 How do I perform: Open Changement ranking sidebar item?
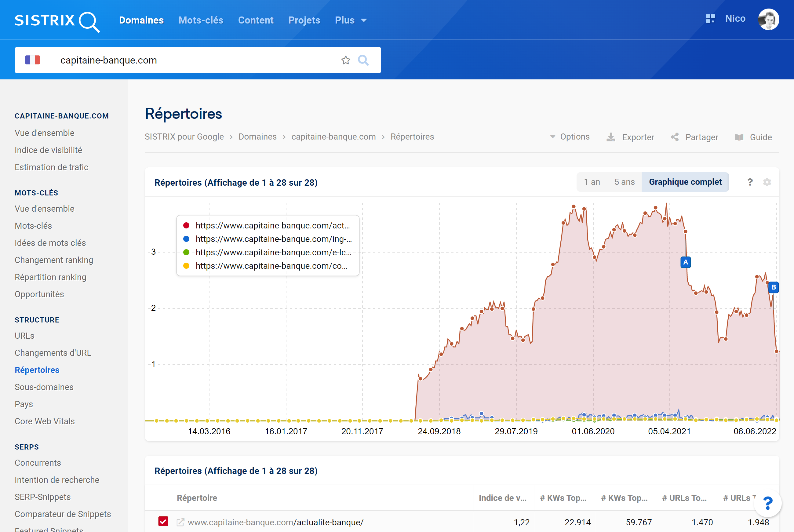click(53, 260)
